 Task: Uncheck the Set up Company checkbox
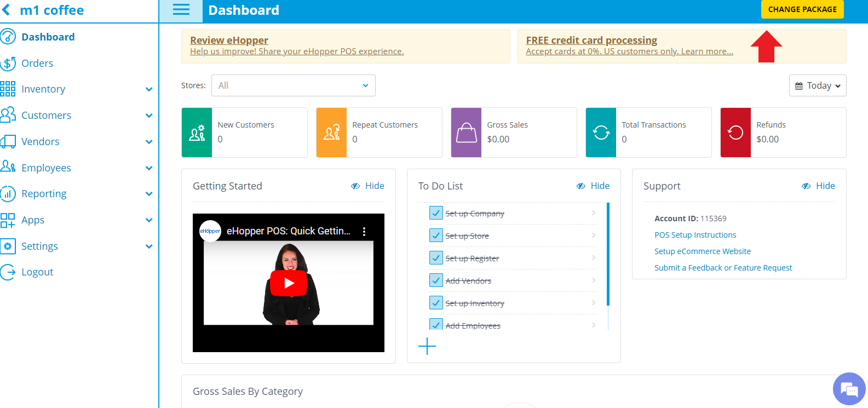[x=436, y=213]
